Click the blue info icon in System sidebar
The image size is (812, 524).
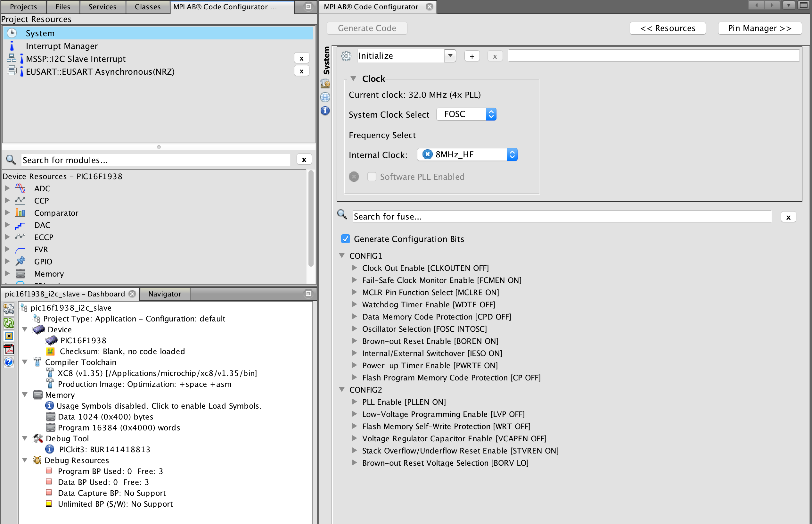(x=325, y=111)
